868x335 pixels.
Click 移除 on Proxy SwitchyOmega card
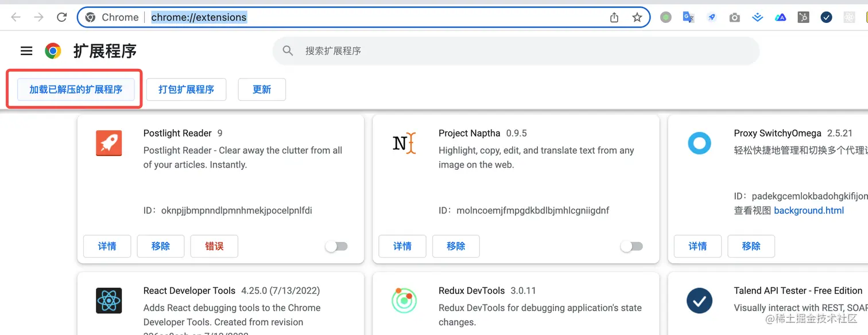point(751,246)
